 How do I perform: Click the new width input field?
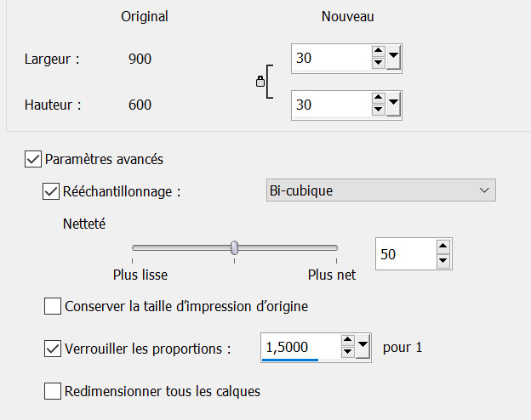(x=329, y=58)
